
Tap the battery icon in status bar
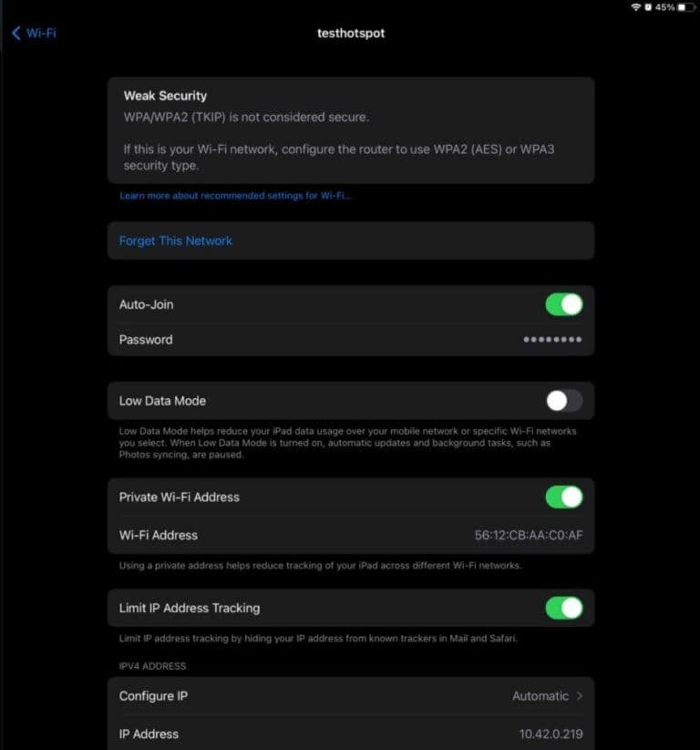pyautogui.click(x=686, y=7)
